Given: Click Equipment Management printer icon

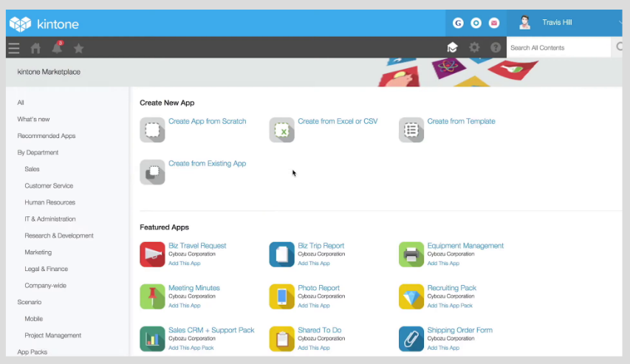Looking at the screenshot, I should (x=411, y=254).
